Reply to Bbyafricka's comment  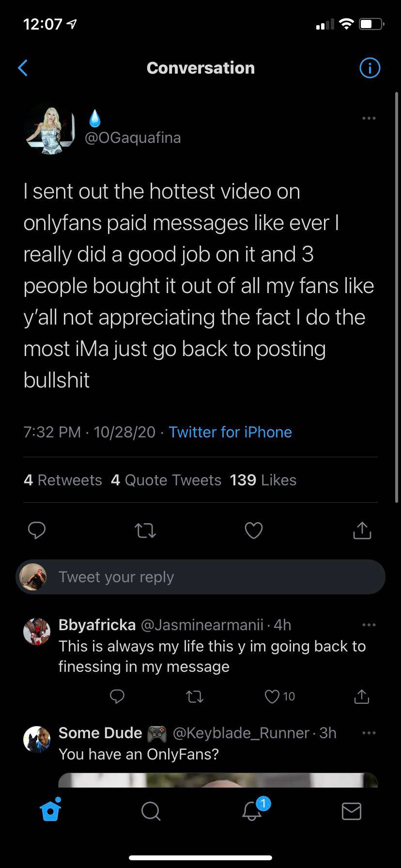pos(117,697)
